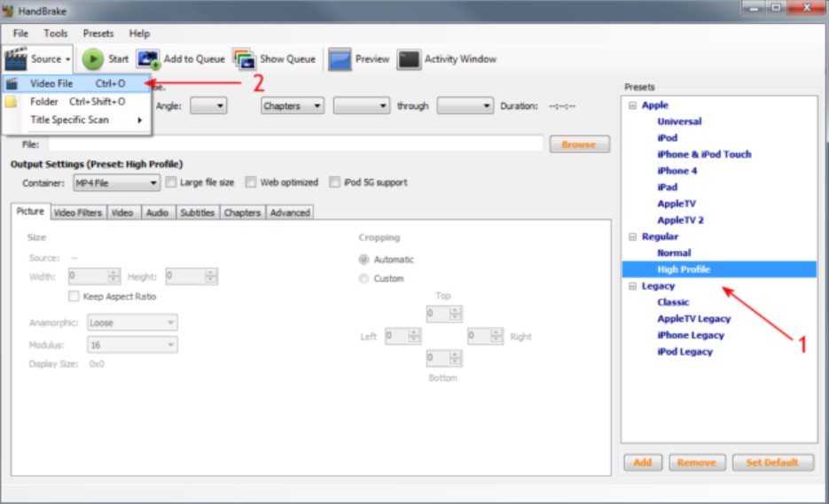Open the Help menu

139,34
